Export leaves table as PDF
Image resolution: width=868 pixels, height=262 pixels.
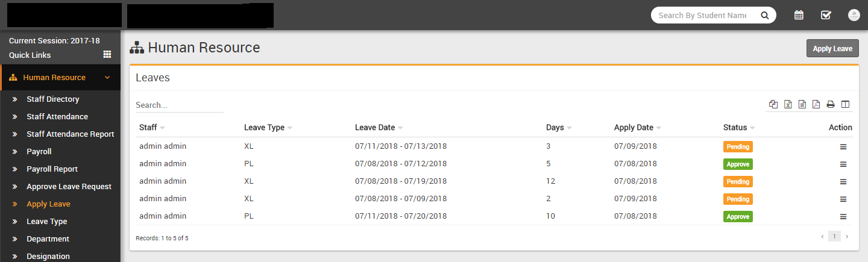click(816, 104)
